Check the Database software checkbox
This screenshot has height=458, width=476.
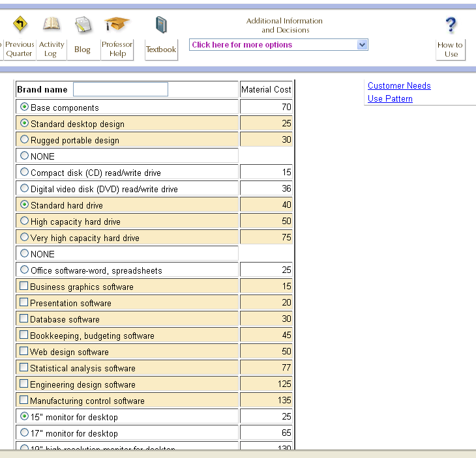coord(23,319)
